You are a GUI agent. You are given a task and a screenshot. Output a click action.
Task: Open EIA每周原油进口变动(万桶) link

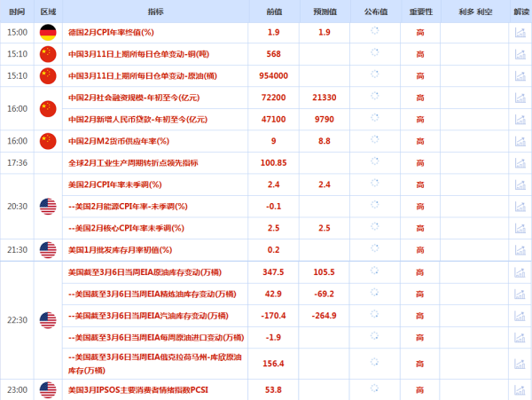(x=156, y=338)
